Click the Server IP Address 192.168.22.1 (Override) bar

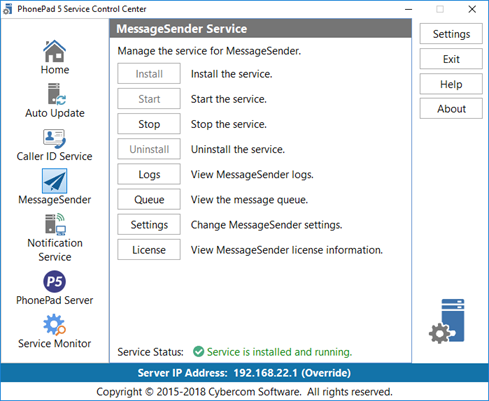(x=244, y=373)
